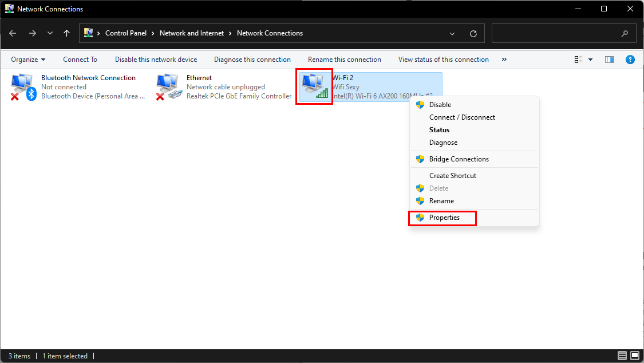
Task: Click the '3 items' status text
Action: click(x=19, y=356)
